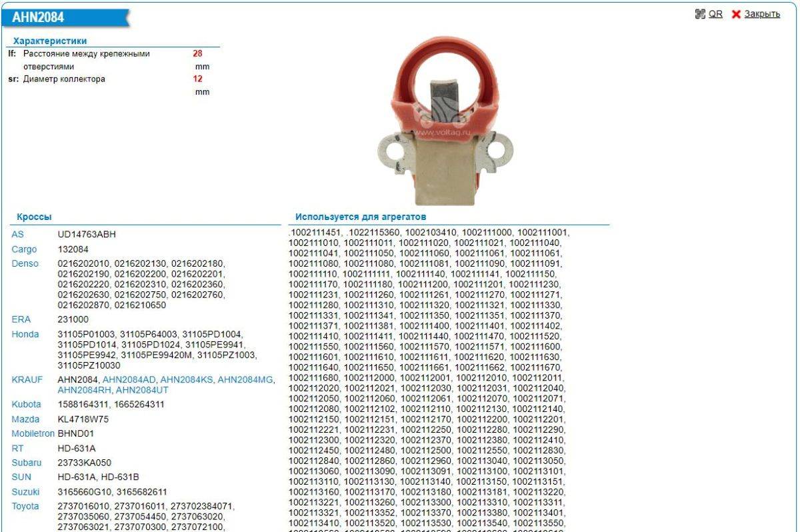Open the AHN2084AD cross-reference link

pos(130,379)
